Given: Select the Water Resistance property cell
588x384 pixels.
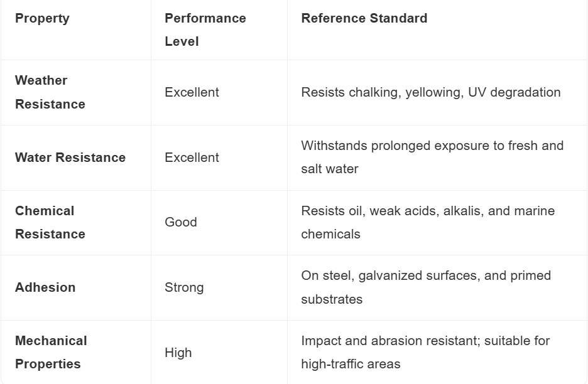Looking at the screenshot, I should point(70,157).
